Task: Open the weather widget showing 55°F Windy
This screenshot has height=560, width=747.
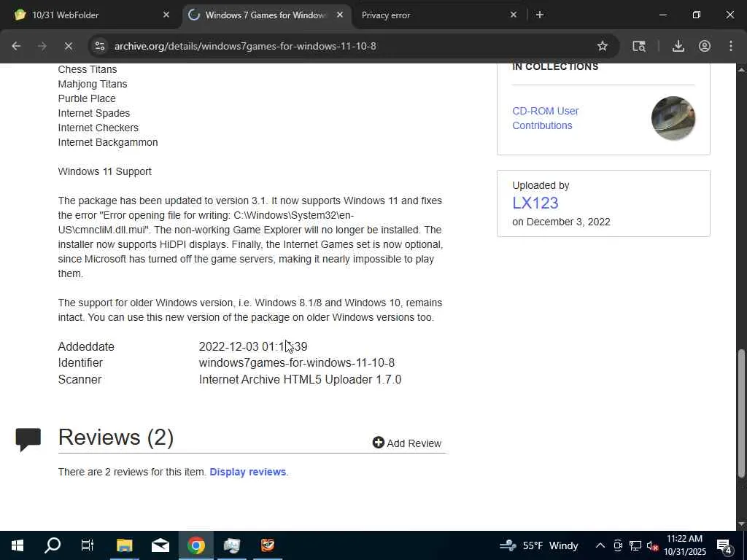Action: click(x=539, y=545)
